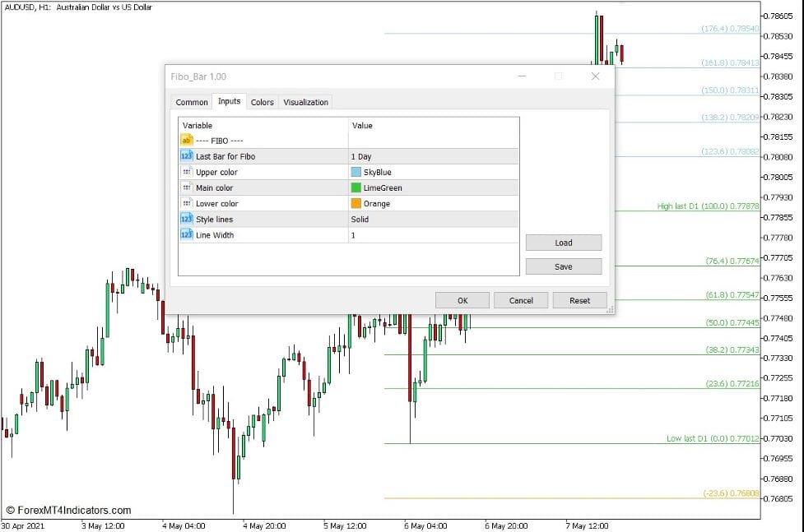Viewport: 804px width, 532px height.
Task: Click the color-type icon beside Lower color
Action: coord(186,203)
